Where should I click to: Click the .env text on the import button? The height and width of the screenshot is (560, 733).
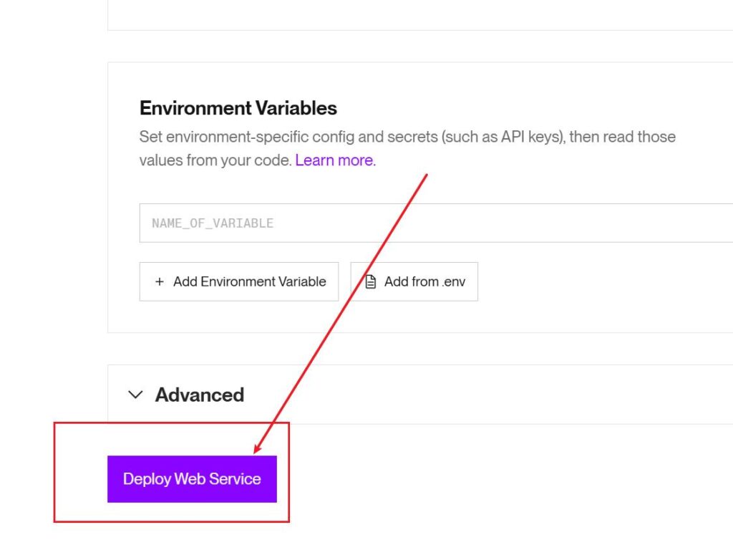pos(453,281)
